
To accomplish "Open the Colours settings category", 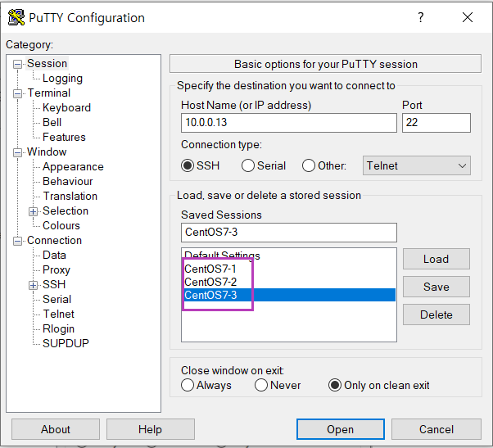I will point(61,226).
